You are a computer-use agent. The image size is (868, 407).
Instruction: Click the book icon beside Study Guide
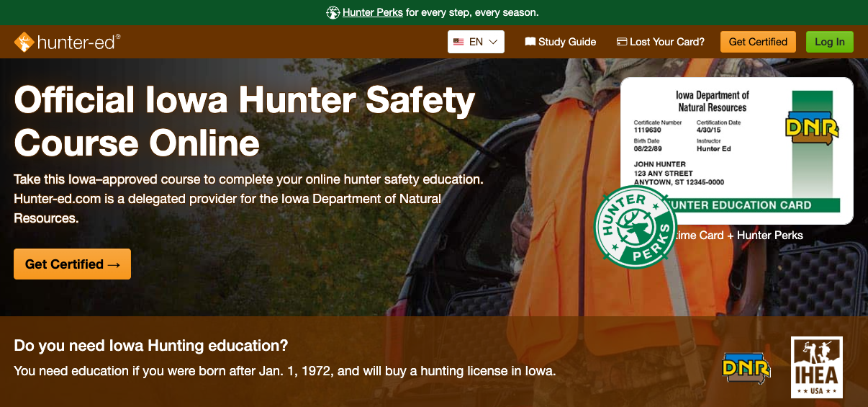(530, 42)
